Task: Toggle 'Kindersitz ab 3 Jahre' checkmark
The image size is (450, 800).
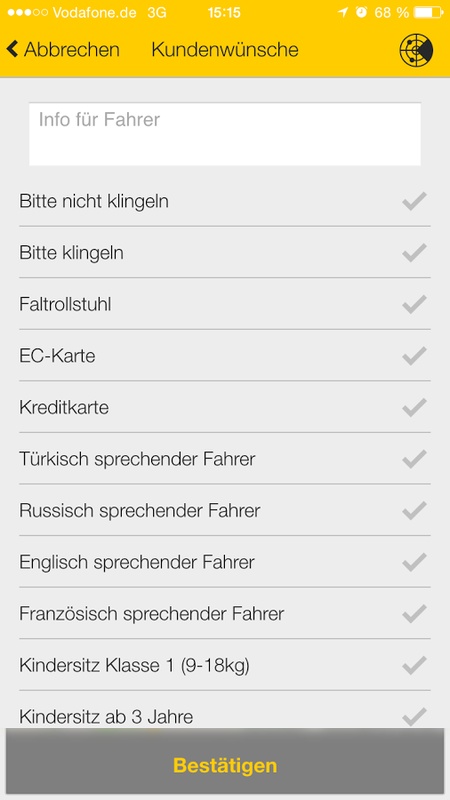Action: (x=414, y=717)
